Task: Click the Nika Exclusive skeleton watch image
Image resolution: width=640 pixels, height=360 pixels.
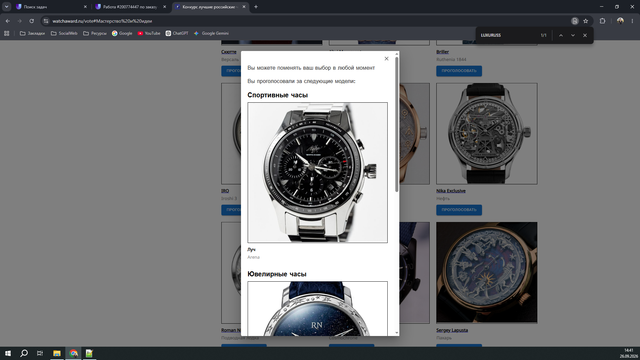Action: (x=487, y=133)
